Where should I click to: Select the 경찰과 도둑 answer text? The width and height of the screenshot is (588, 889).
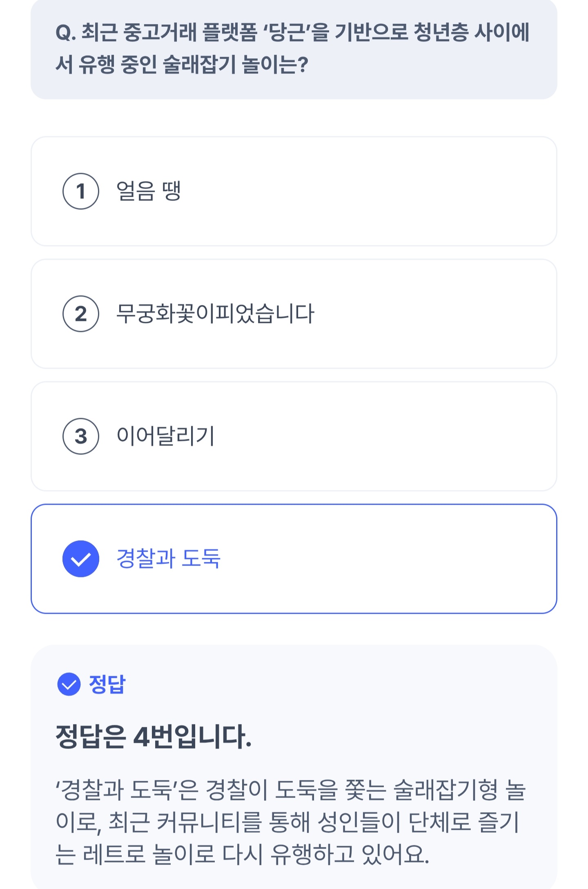click(x=168, y=559)
